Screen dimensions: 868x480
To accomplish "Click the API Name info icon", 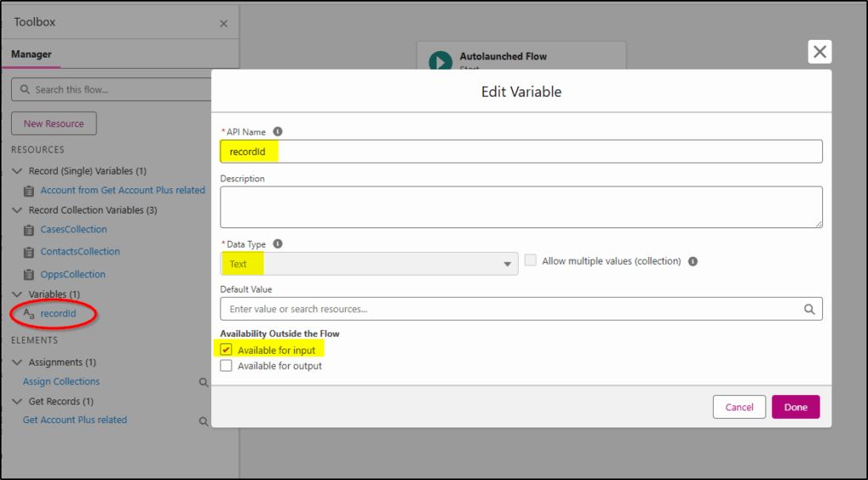I will click(x=278, y=131).
